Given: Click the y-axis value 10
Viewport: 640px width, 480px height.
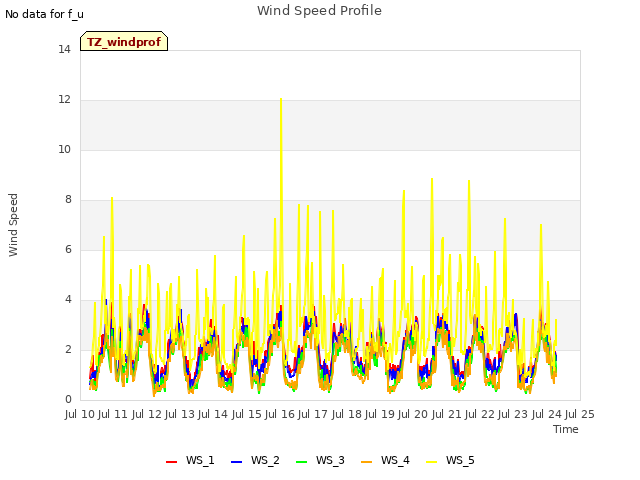Looking at the screenshot, I should pyautogui.click(x=64, y=150).
